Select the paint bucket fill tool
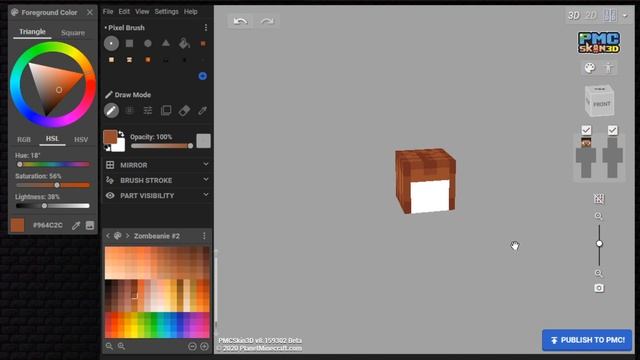This screenshot has width=640, height=360. click(184, 43)
